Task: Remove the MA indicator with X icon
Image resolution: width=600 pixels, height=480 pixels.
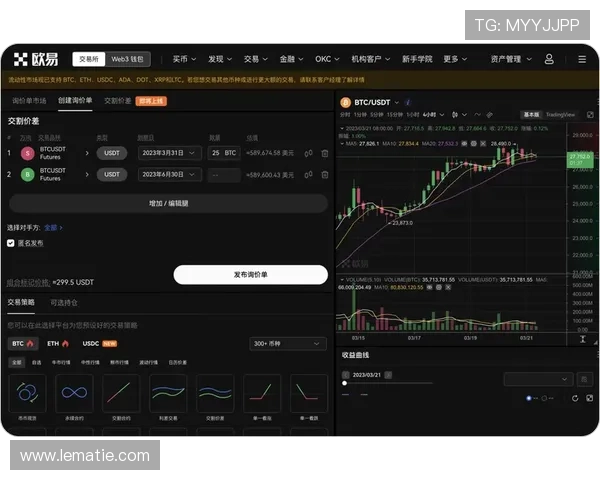Action: click(483, 144)
